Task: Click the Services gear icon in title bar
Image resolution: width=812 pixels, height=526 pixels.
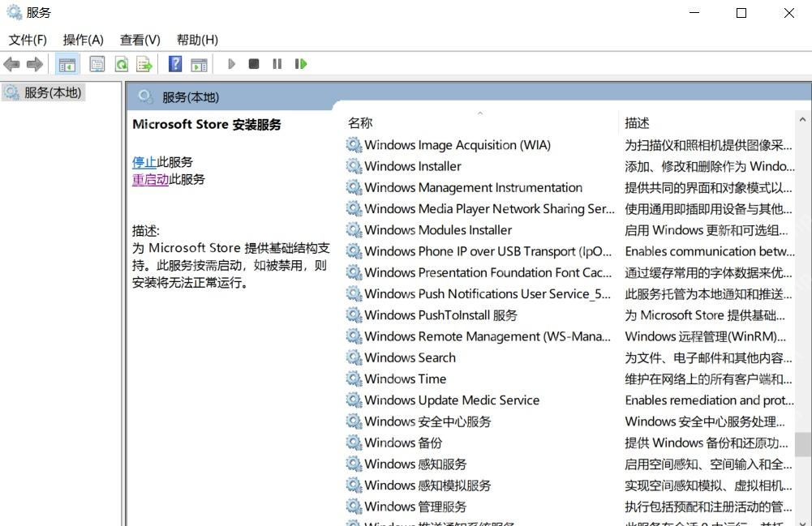Action: [x=14, y=12]
